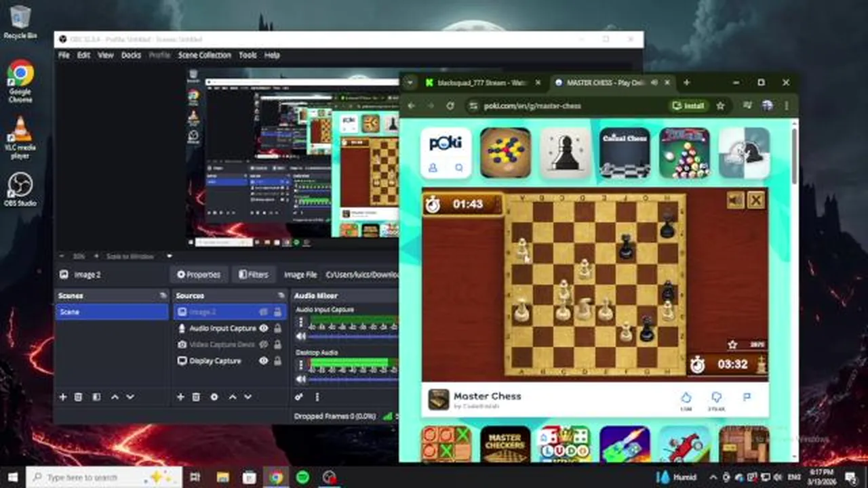Screen dimensions: 868x488
Task: Mute the chess game sound icon
Action: pyautogui.click(x=736, y=200)
